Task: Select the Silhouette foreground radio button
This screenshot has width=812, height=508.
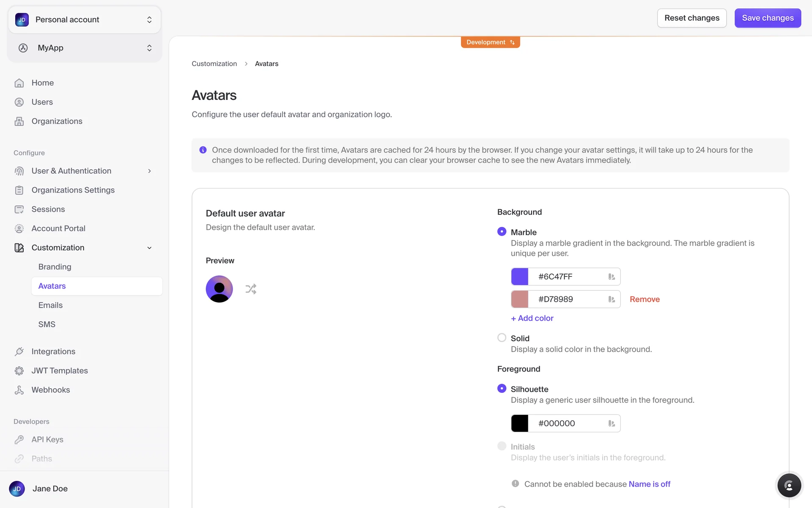Action: coord(502,389)
